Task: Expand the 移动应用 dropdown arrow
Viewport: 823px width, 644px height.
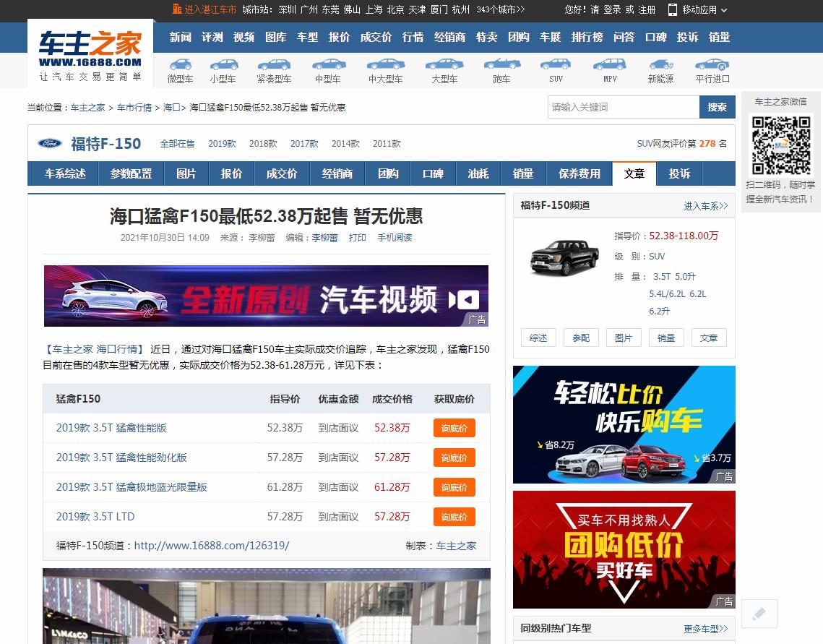Action: coord(724,10)
